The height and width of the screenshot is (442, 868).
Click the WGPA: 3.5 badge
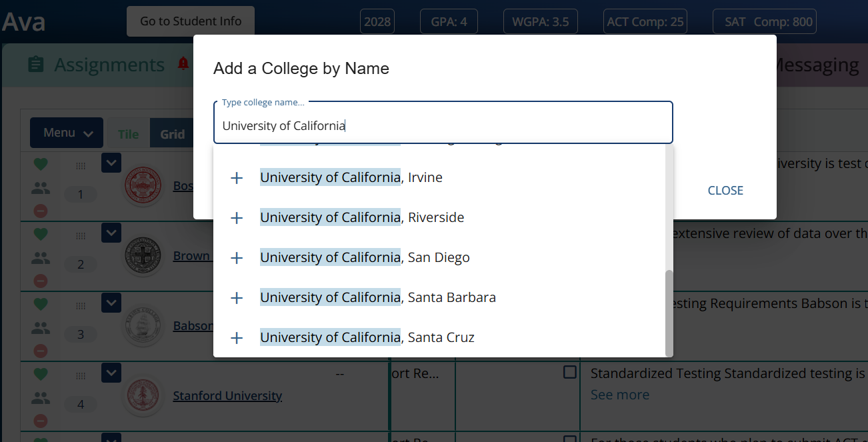point(541,22)
